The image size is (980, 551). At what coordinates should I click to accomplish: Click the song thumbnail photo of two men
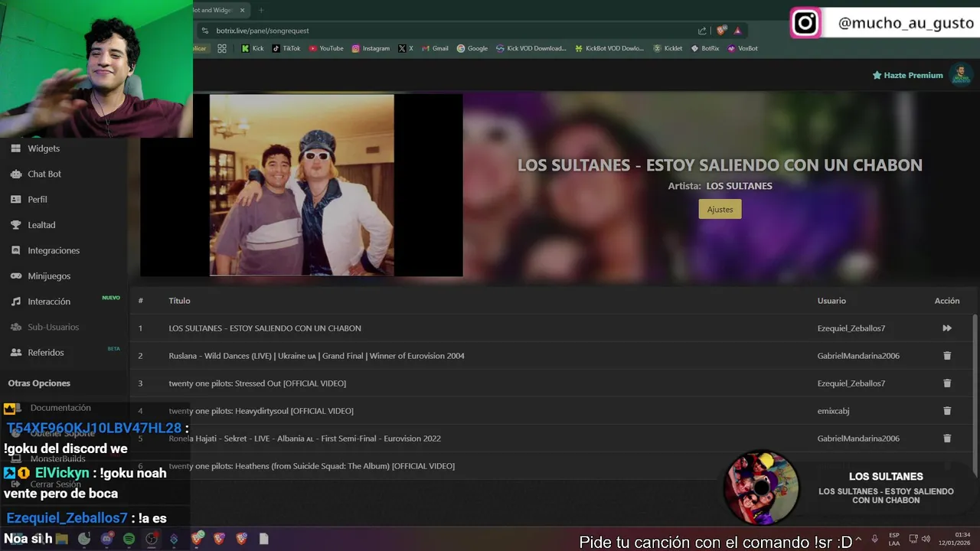[302, 184]
